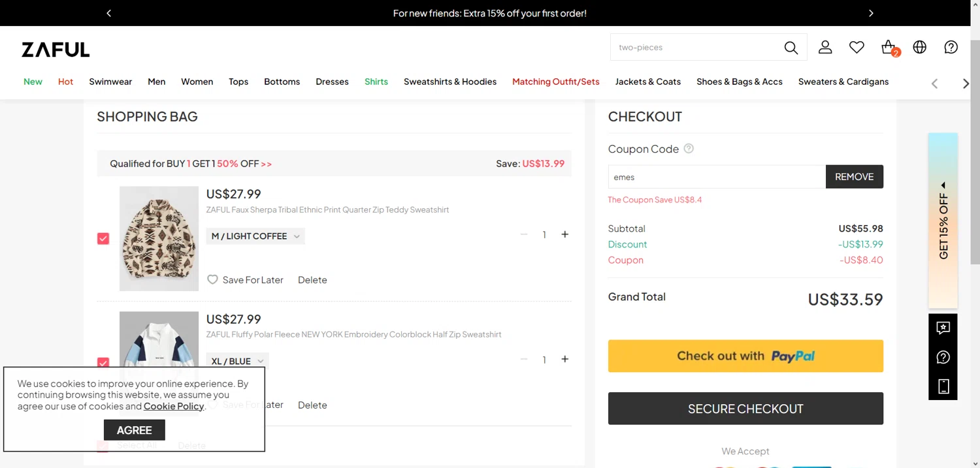Open the Women category
Screen dimensions: 980x468
coord(197,82)
